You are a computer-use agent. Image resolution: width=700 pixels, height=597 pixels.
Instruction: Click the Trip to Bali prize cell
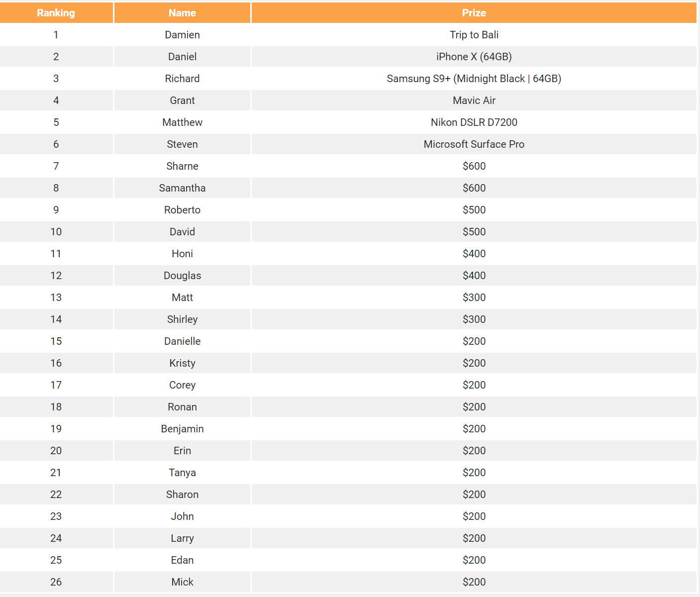474,35
